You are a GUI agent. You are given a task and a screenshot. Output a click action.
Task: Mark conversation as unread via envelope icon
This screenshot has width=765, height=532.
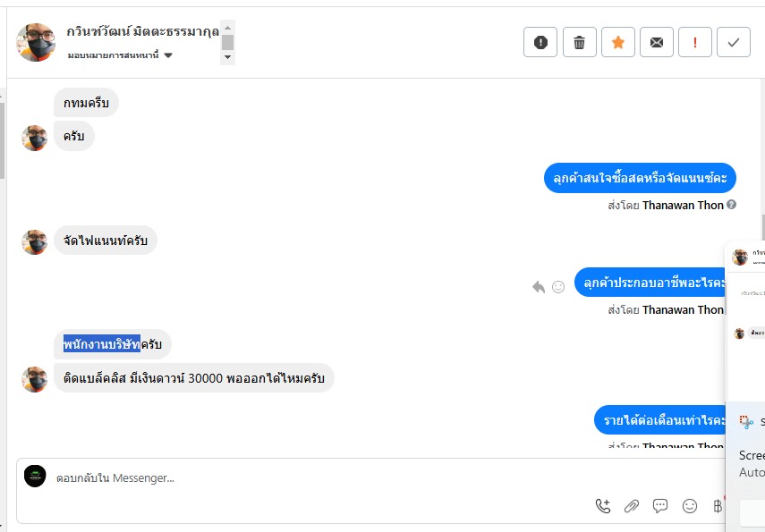(657, 42)
